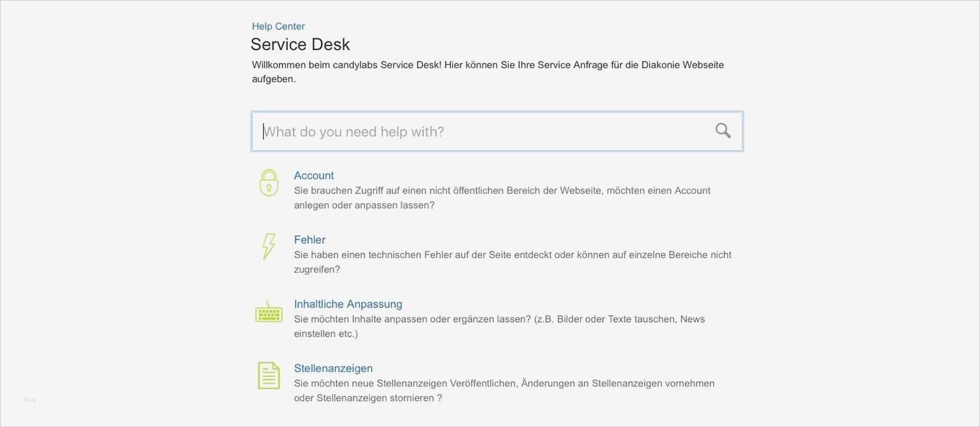Open the Fehler request category

pyautogui.click(x=310, y=240)
